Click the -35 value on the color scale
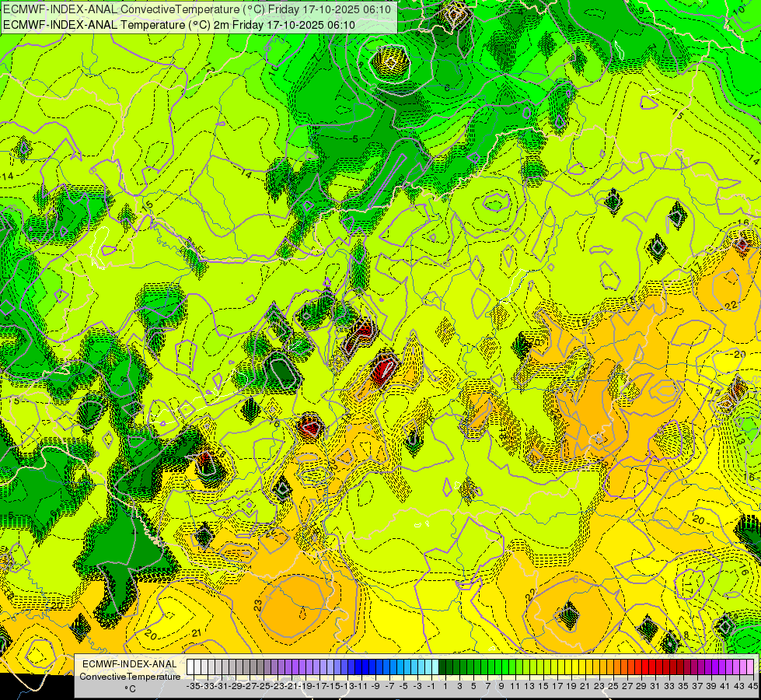This screenshot has height=700, width=761. tap(193, 686)
